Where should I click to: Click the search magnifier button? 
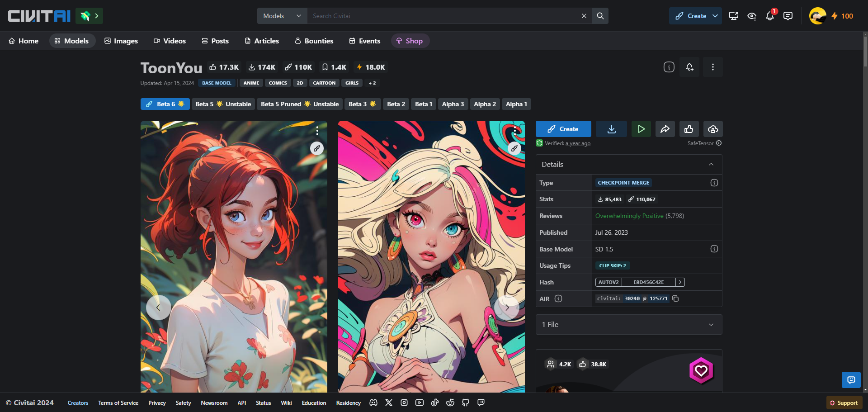click(x=600, y=16)
